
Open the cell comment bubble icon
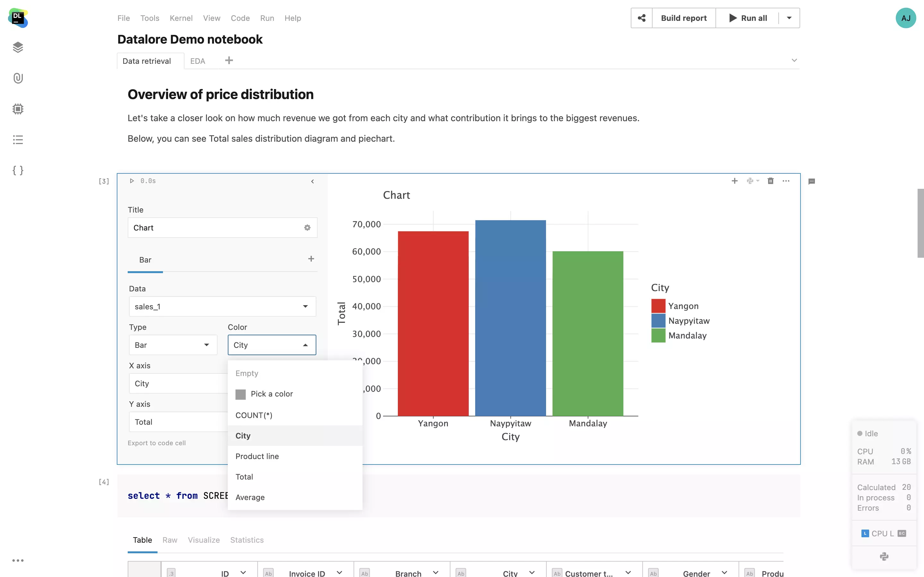(812, 182)
